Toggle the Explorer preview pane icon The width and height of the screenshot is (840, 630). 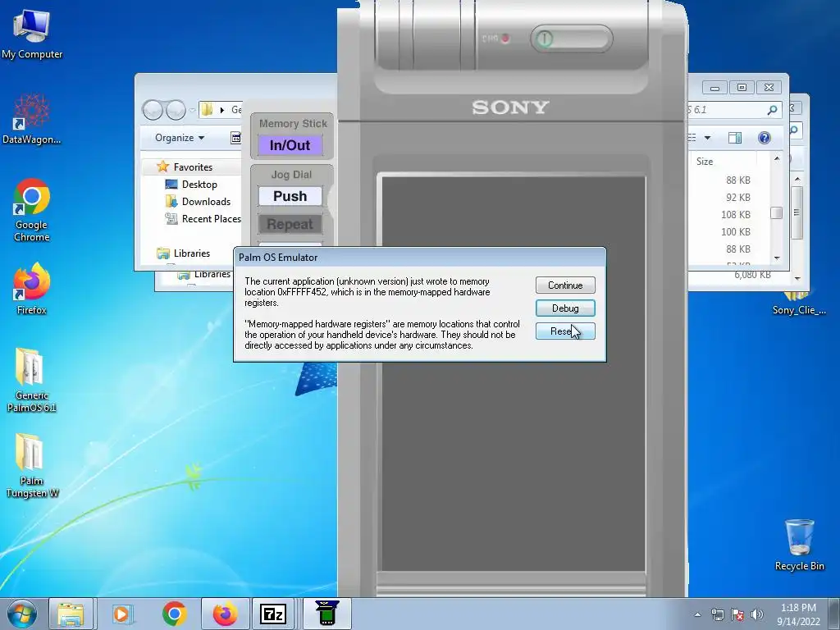click(735, 138)
